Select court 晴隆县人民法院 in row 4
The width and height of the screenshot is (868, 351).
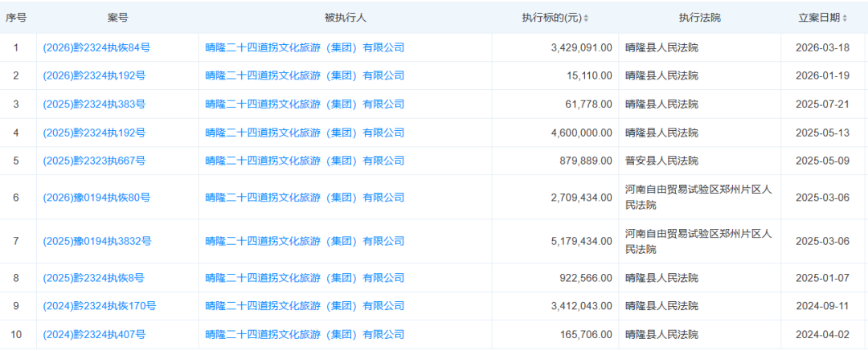click(661, 133)
